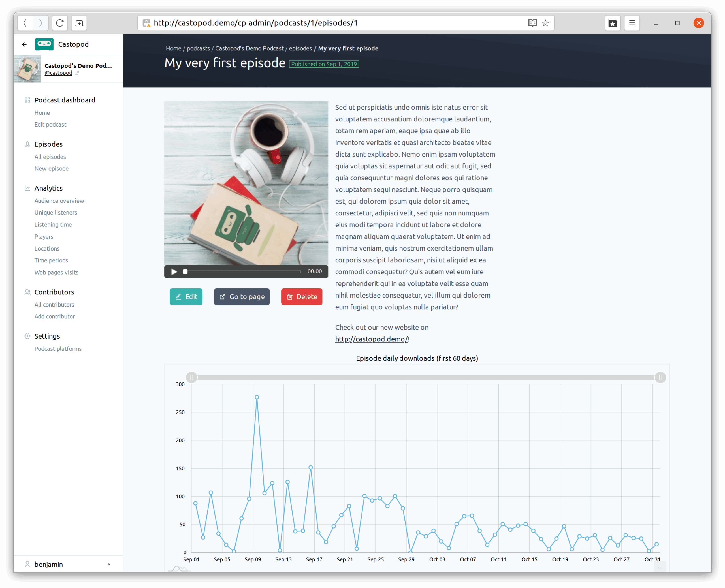Click the back arrow beside Castopod logo
725x588 pixels.
point(24,44)
